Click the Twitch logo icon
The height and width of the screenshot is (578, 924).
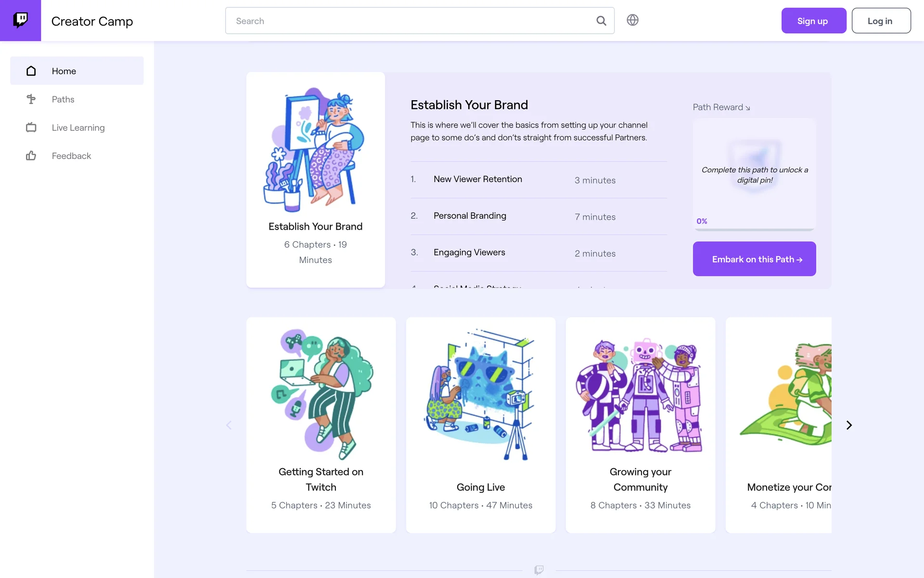(20, 20)
